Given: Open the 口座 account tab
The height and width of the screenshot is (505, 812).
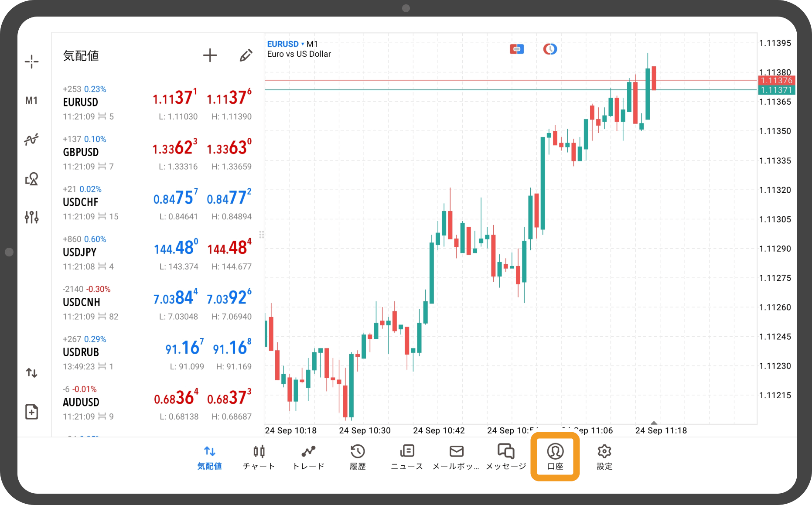Looking at the screenshot, I should point(555,457).
